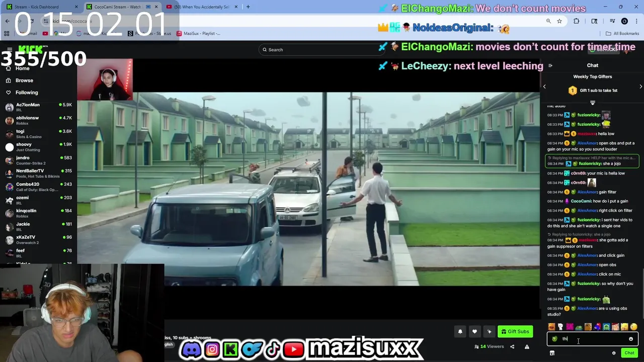This screenshot has height=362, width=644.
Task: Open the apps grid icon in the bookmarks bar
Action: click(x=7, y=34)
